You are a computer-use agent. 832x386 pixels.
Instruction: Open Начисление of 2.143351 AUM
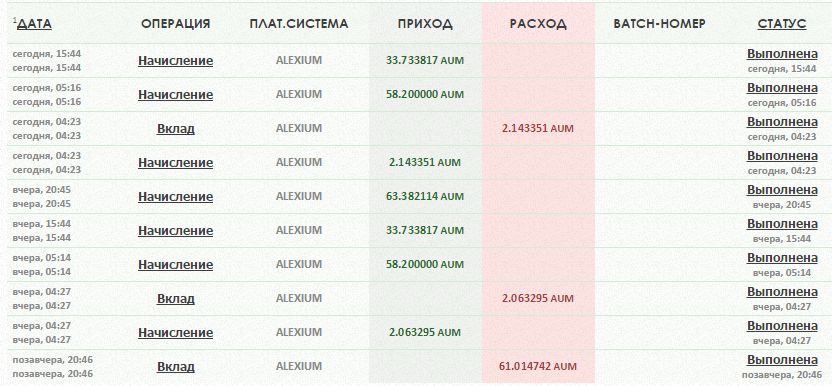coord(176,162)
